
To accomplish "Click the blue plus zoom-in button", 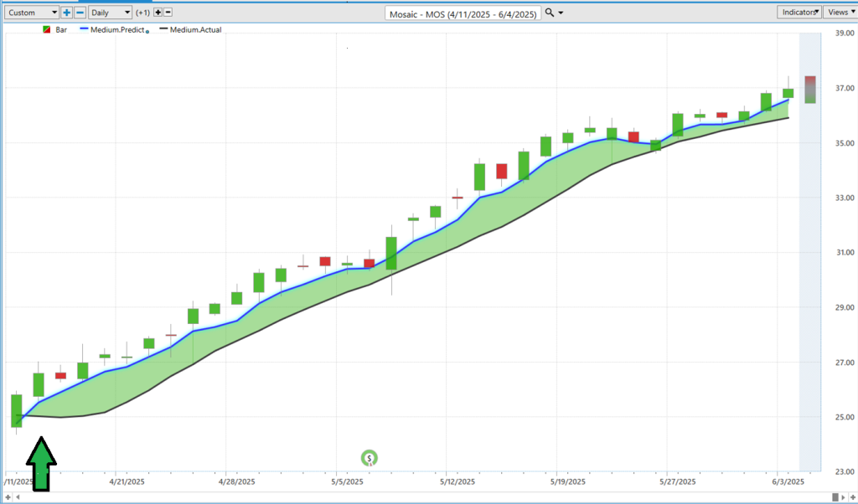I will [x=67, y=13].
